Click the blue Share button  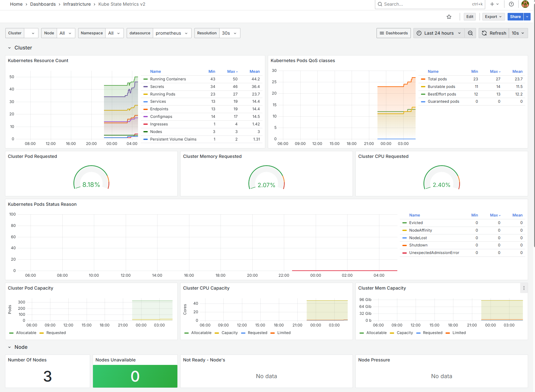515,17
